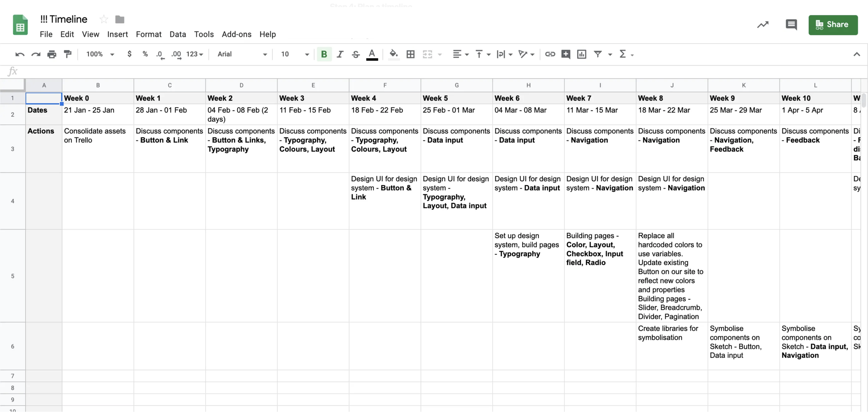868x414 pixels.
Task: Expand the Arial font dropdown
Action: [x=242, y=54]
